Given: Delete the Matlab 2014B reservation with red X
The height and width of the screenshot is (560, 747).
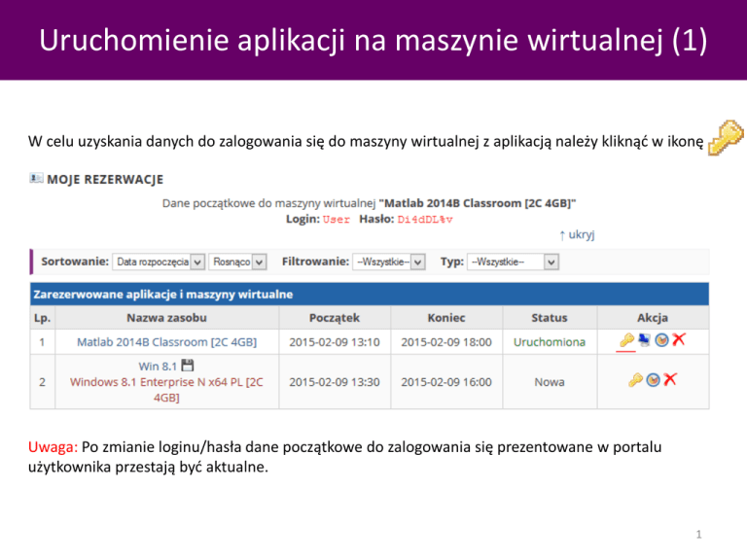Looking at the screenshot, I should pyautogui.click(x=678, y=340).
